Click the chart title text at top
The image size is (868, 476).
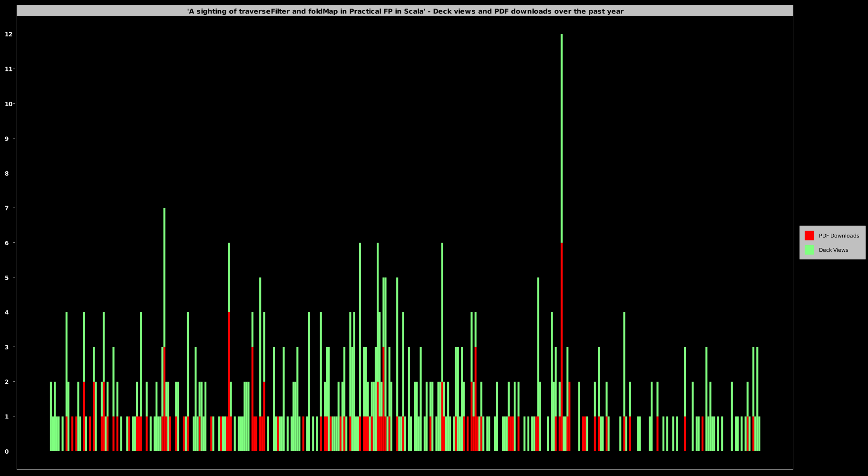pos(405,11)
